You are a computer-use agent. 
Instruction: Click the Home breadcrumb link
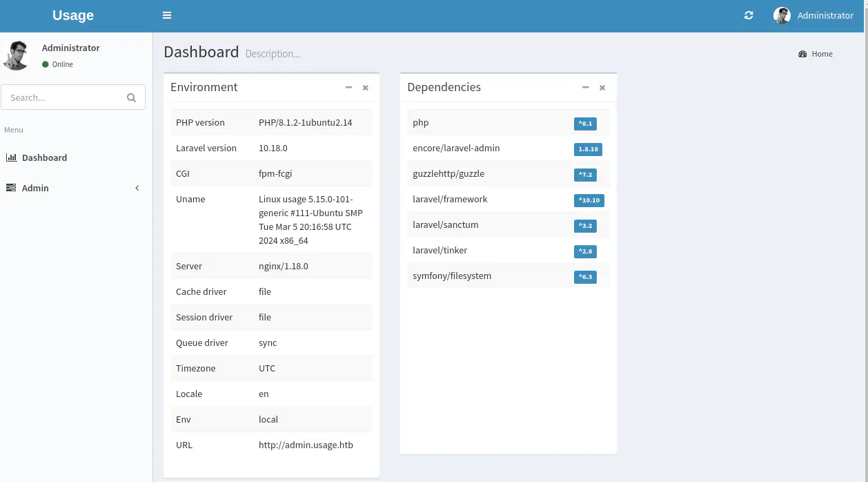822,54
